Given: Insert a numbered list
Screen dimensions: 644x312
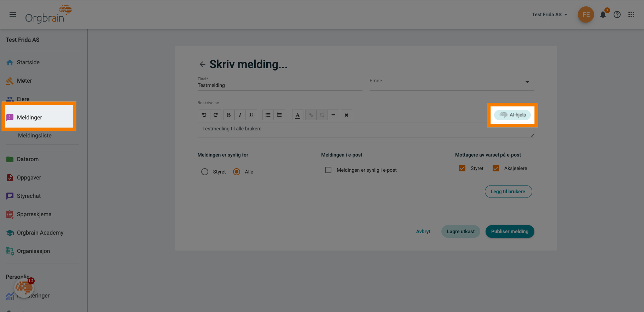Looking at the screenshot, I should (x=279, y=115).
